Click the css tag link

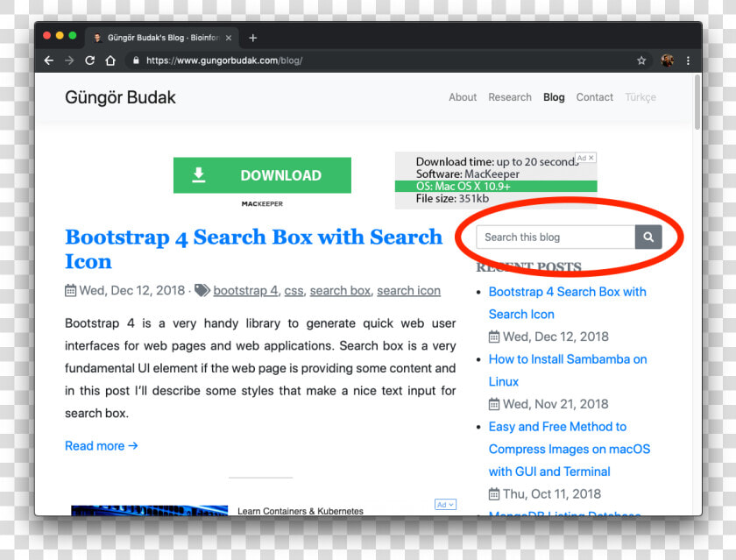point(294,291)
